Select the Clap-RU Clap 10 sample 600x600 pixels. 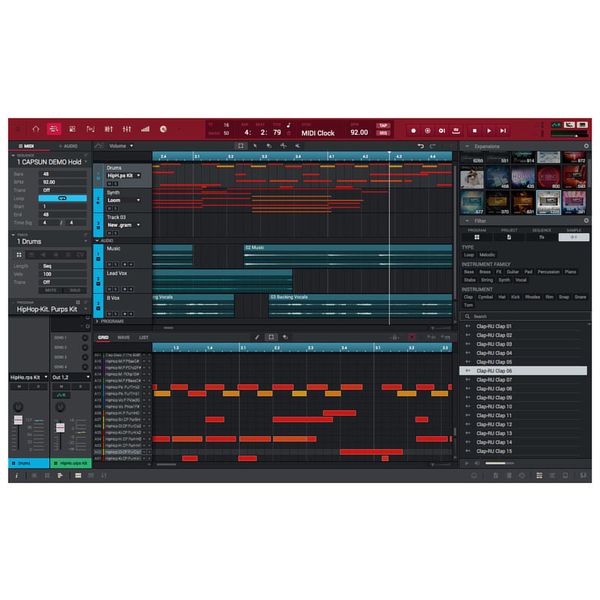pos(523,406)
